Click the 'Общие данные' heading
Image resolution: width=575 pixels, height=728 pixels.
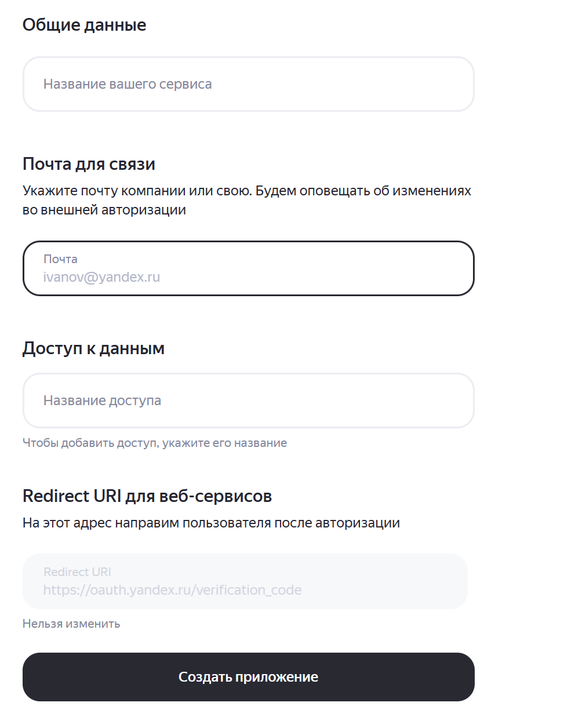click(x=84, y=25)
